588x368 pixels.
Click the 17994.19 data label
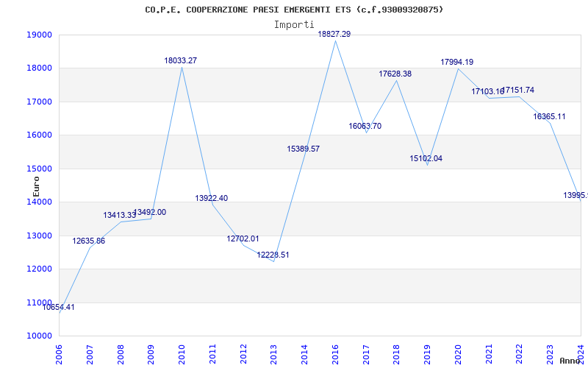(x=456, y=62)
